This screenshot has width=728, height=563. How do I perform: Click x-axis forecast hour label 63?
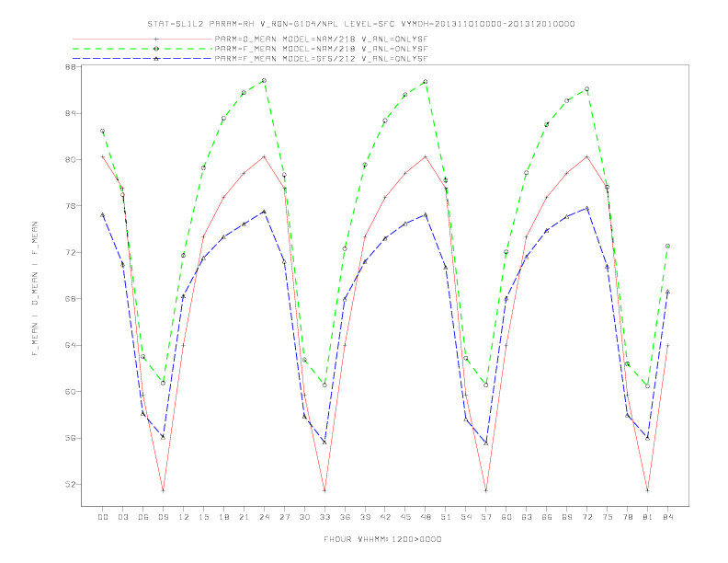(x=527, y=517)
